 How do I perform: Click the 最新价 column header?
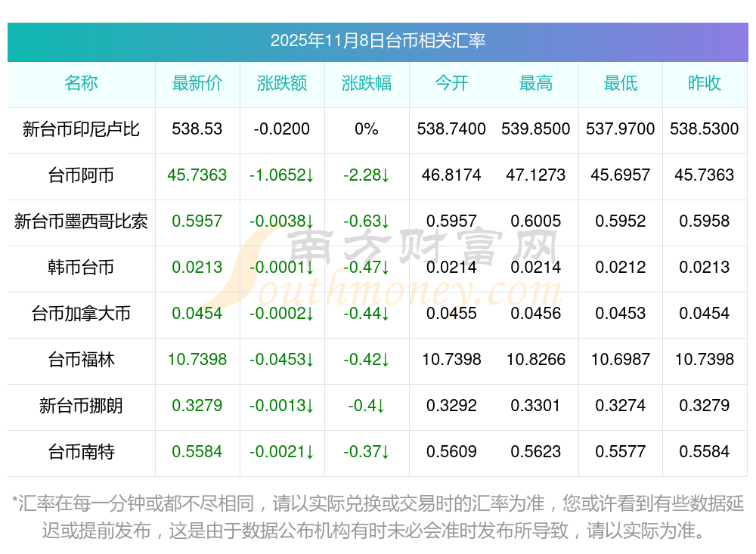tap(197, 83)
